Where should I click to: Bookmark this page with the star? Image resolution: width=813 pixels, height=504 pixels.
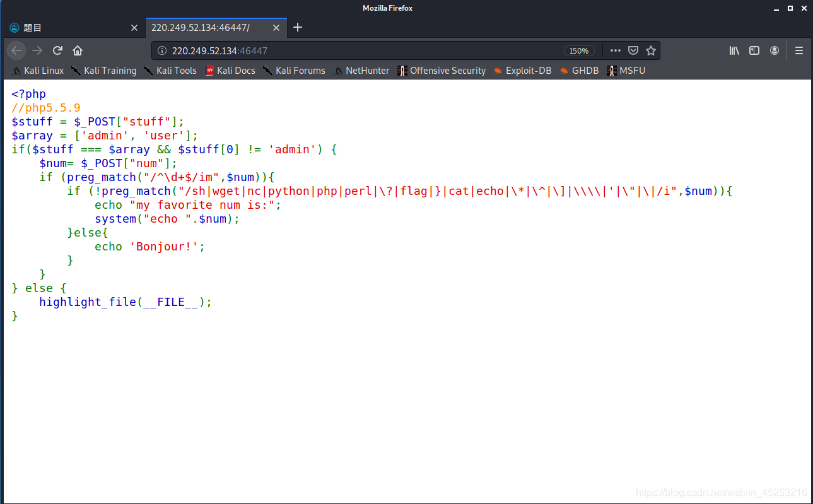click(651, 50)
